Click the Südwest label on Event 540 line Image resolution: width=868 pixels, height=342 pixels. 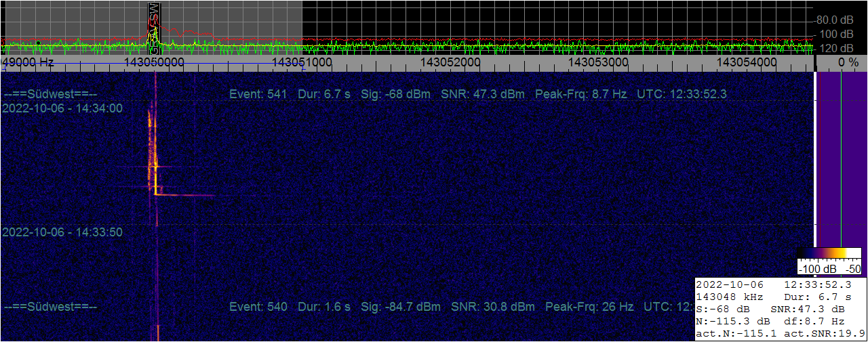(50, 307)
